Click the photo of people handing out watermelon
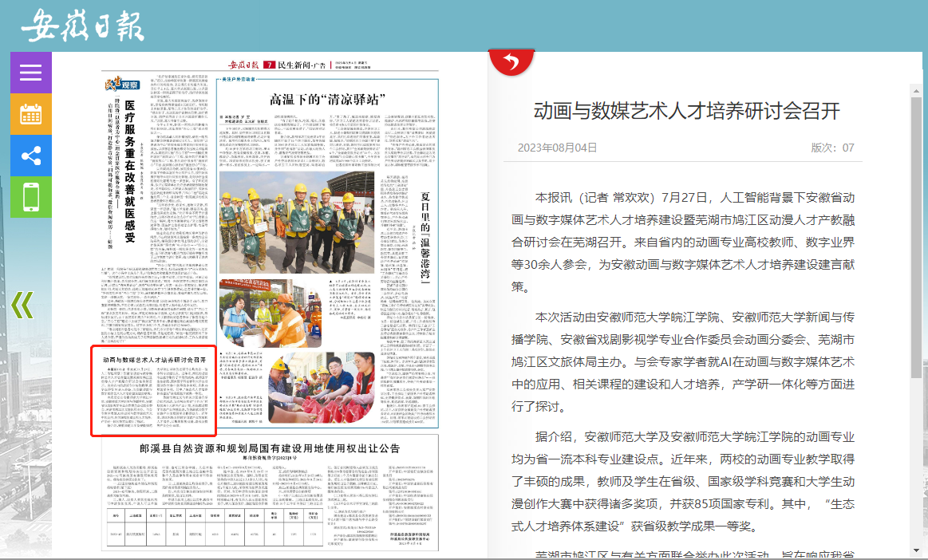Viewport: 928px width, 560px height. coord(322,388)
